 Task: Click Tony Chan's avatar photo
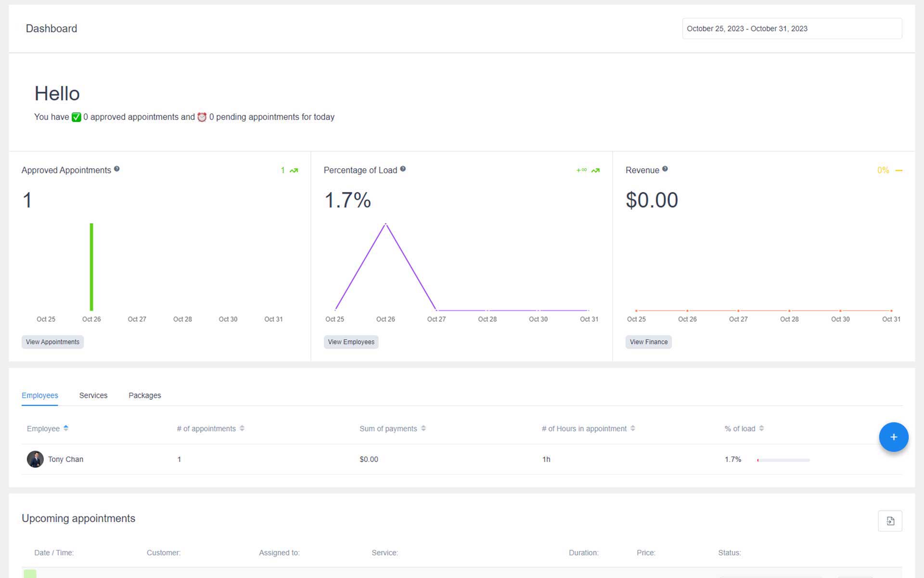pos(35,459)
